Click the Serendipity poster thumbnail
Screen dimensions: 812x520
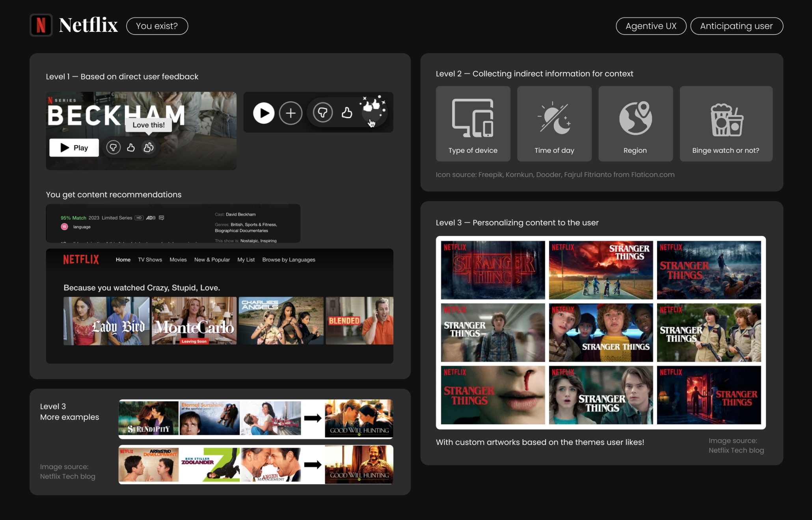tap(149, 418)
